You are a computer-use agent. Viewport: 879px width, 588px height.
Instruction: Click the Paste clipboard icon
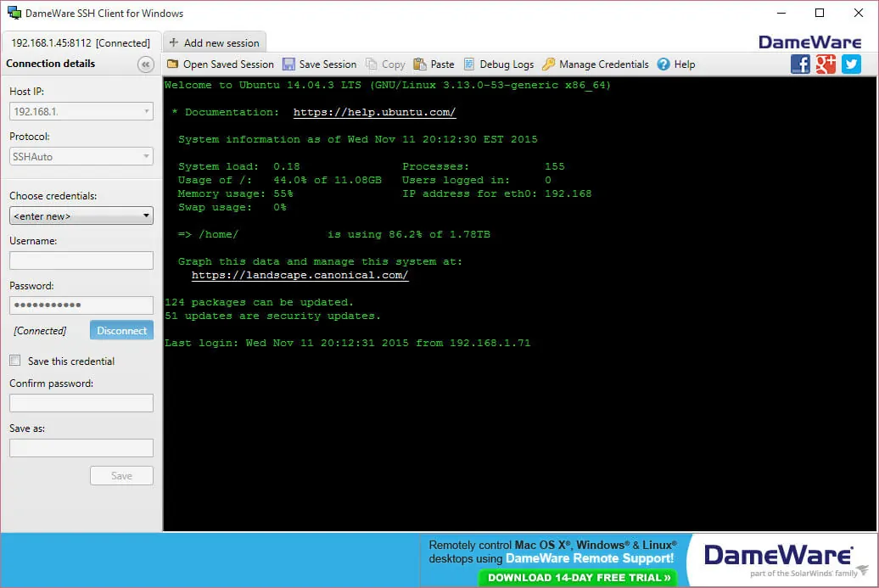pyautogui.click(x=420, y=64)
